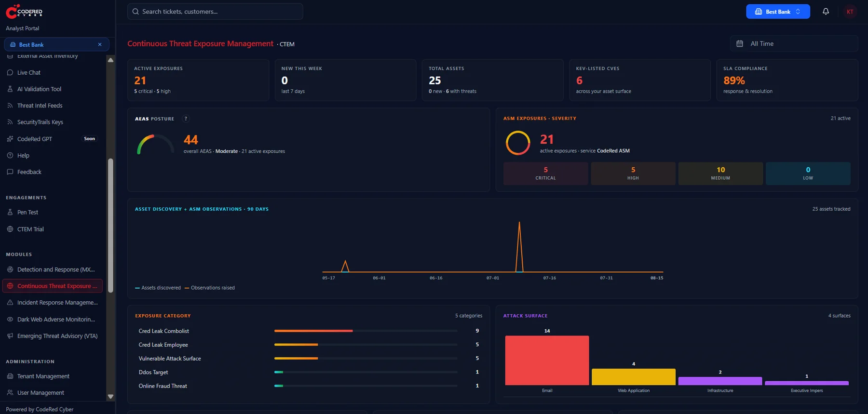
Task: Open the All Time date range selector
Action: point(794,43)
